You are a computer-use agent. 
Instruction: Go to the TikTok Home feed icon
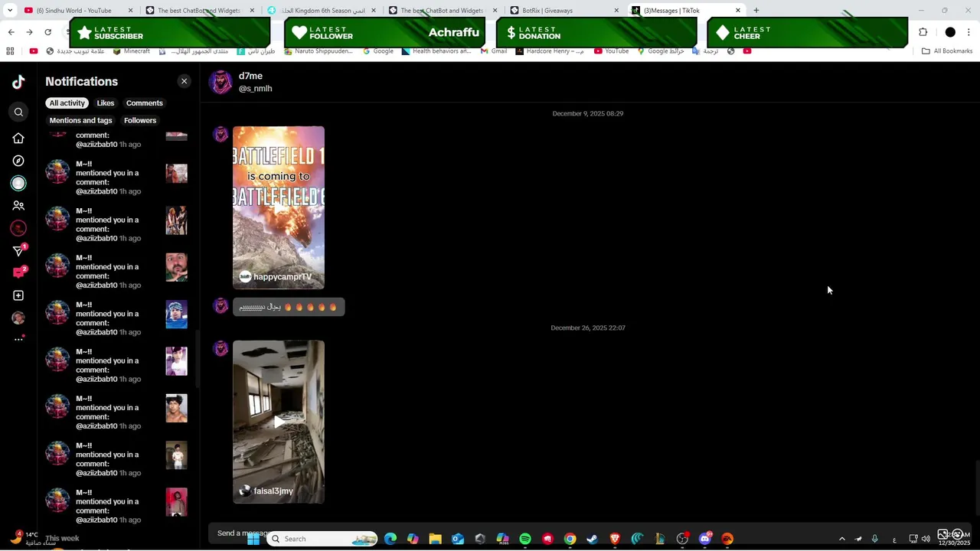pyautogui.click(x=18, y=139)
